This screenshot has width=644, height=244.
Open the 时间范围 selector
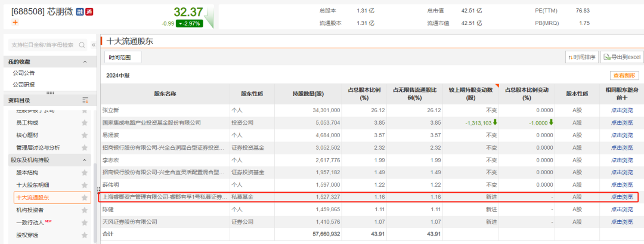123,57
